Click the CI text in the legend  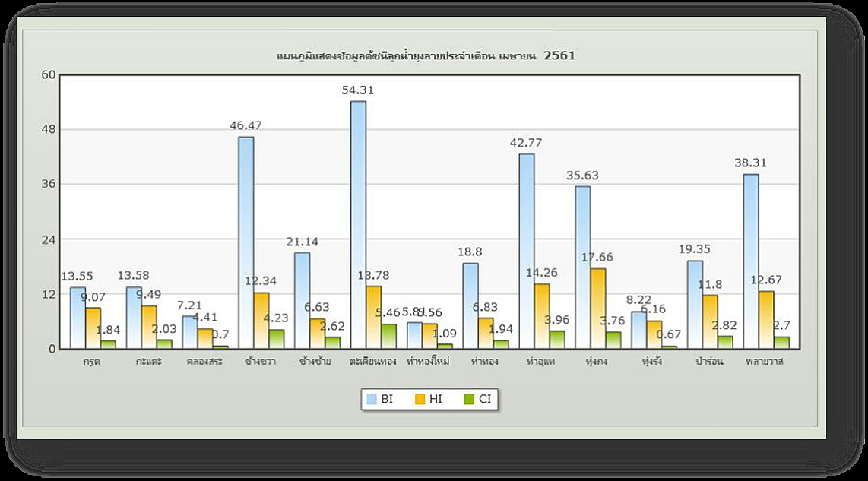pyautogui.click(x=485, y=399)
